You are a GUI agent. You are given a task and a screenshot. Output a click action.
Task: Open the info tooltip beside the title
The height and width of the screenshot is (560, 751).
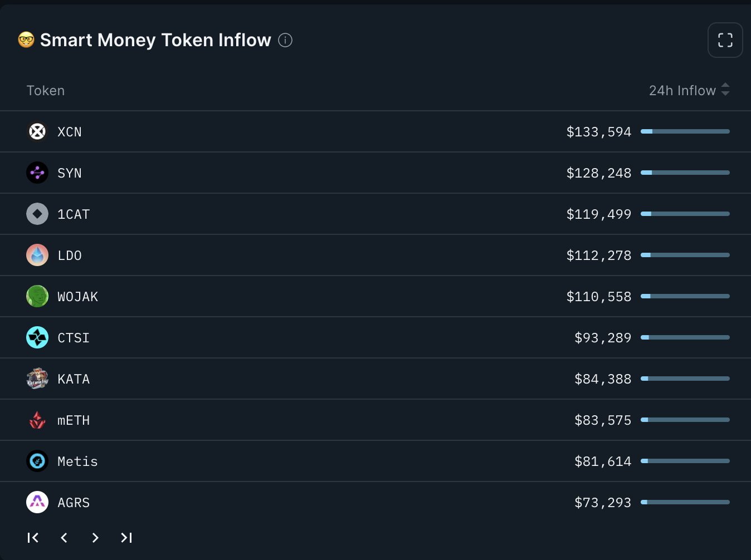(x=285, y=40)
